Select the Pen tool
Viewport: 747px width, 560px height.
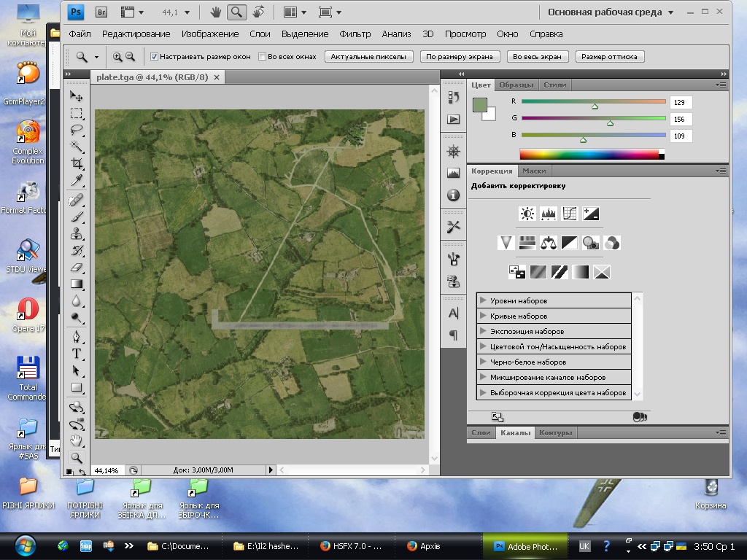point(76,336)
